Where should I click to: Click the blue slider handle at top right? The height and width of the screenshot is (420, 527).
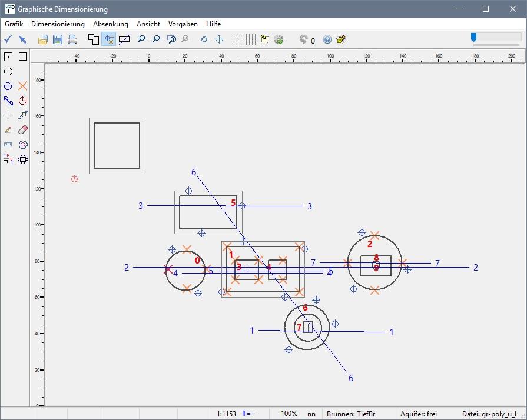click(x=473, y=37)
